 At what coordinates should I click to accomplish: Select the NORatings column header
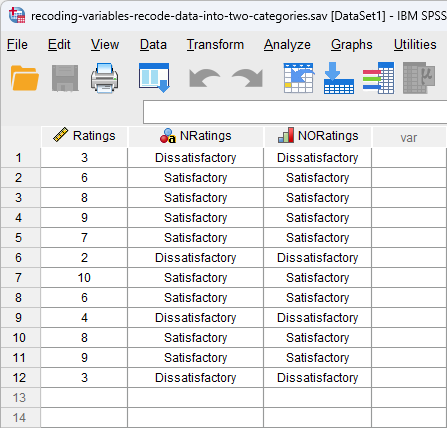click(318, 136)
